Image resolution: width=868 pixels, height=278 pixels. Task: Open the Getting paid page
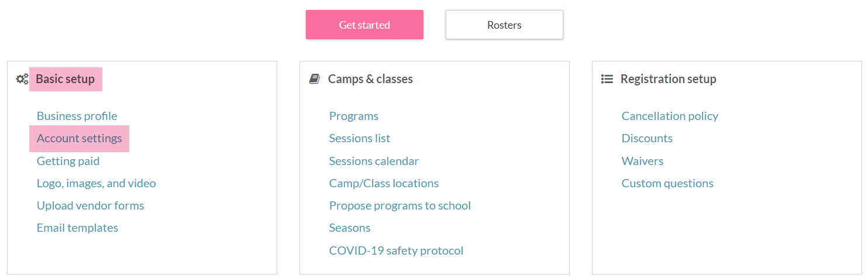click(68, 161)
